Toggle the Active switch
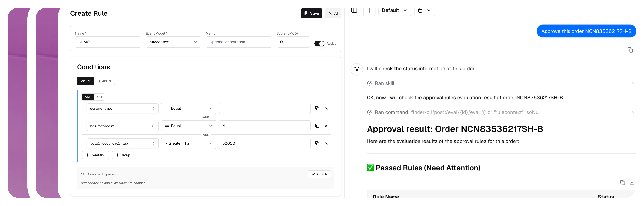644x206 pixels. point(319,44)
